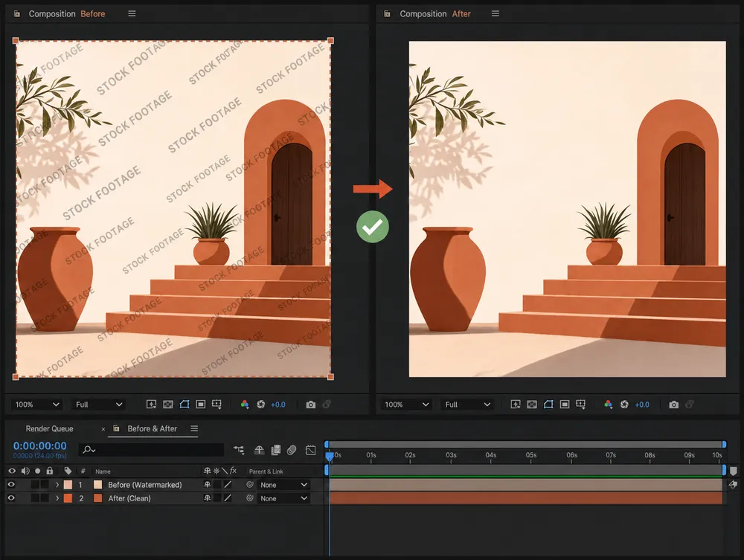Toggle mask path visibility in Before viewer
Screen dimensions: 744x560
tap(185, 405)
